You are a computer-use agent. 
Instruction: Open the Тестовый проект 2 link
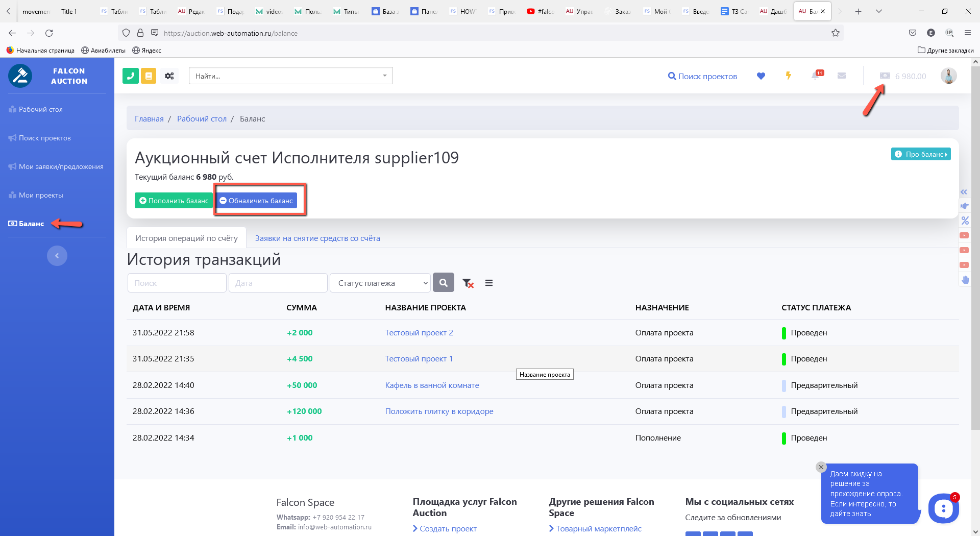[419, 333]
